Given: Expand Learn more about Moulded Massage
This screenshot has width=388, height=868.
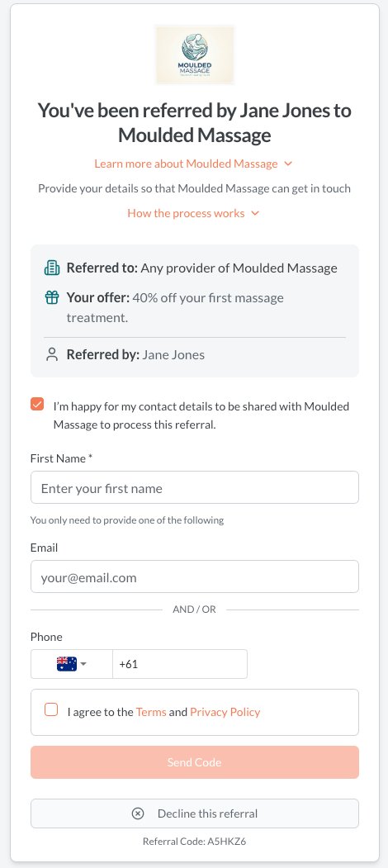Looking at the screenshot, I should (193, 164).
